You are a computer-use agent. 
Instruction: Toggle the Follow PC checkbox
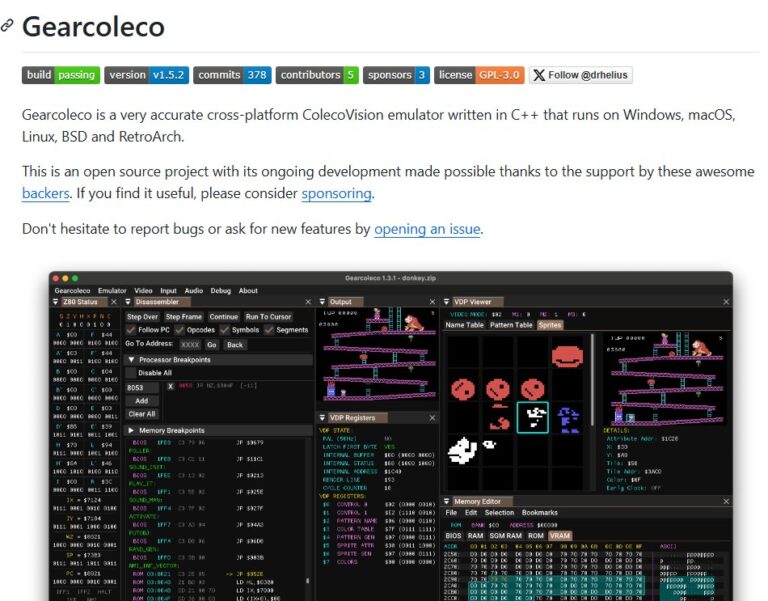coord(130,330)
